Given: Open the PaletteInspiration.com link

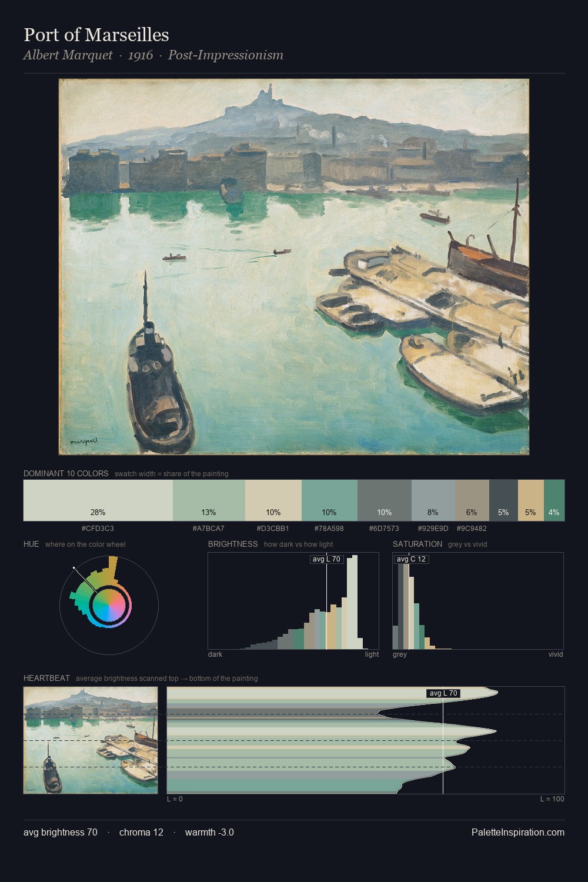Looking at the screenshot, I should pyautogui.click(x=518, y=832).
